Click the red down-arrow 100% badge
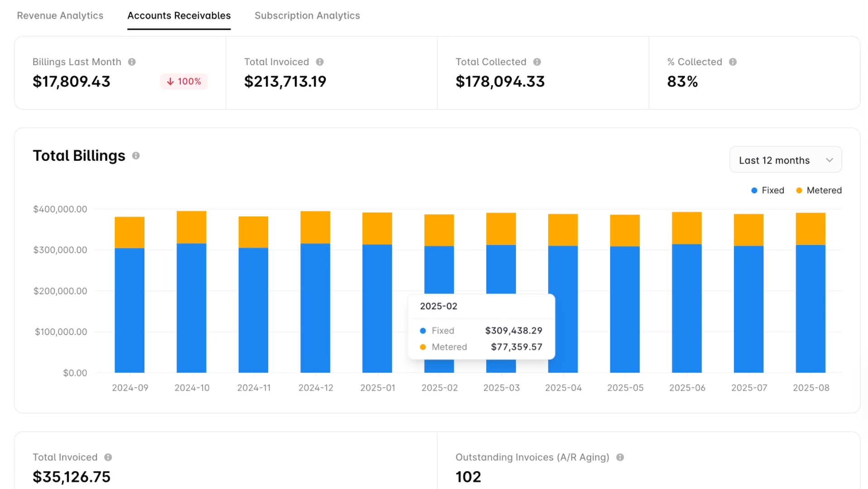868x489 pixels. [x=183, y=81]
